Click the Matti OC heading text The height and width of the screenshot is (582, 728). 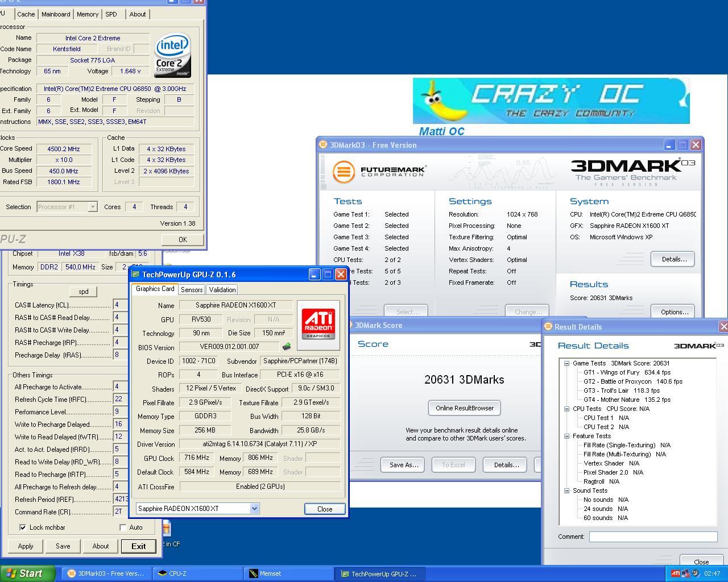[442, 131]
